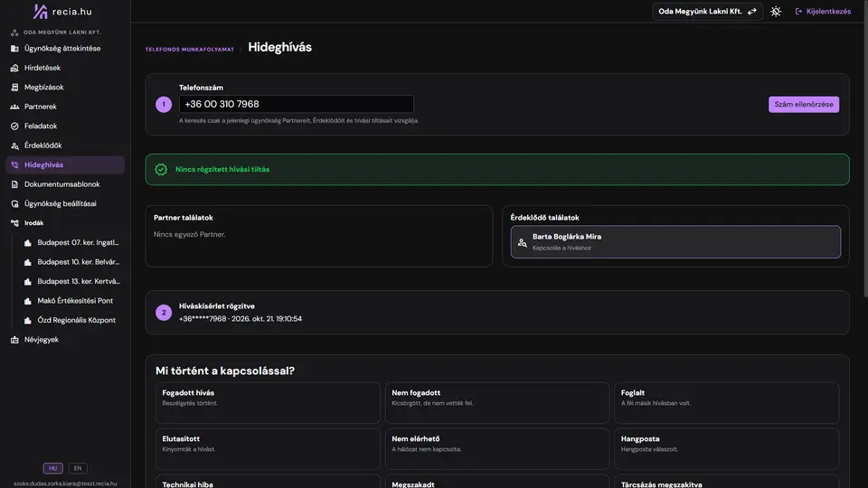Viewport: 868px width, 488px height.
Task: Click the Oda Megyünk Lakni Kft. sidebar heading
Action: pos(62,33)
